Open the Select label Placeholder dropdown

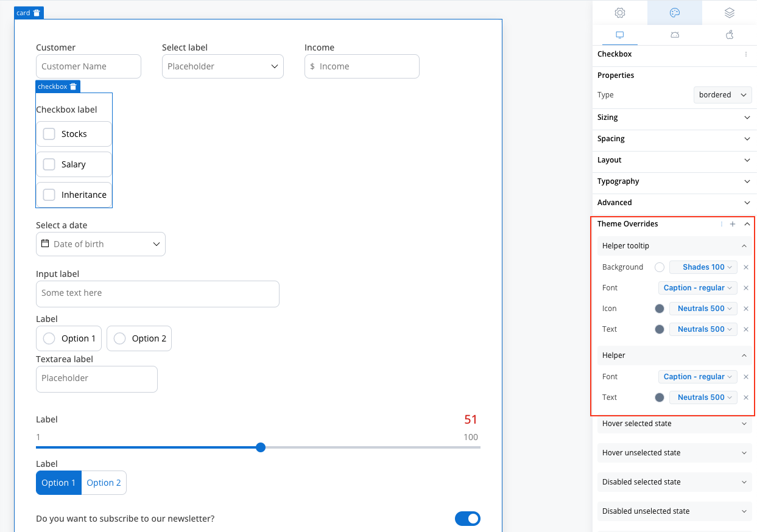tap(223, 66)
